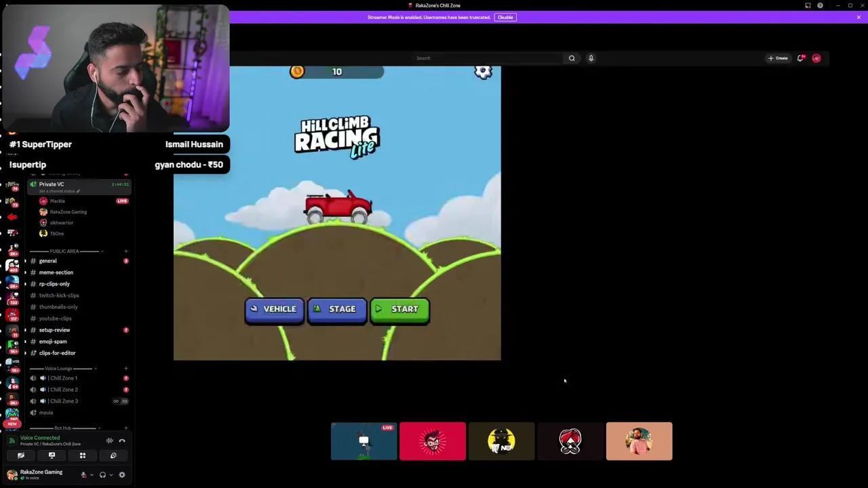
Task: Open the red account avatar menu
Action: coord(816,58)
